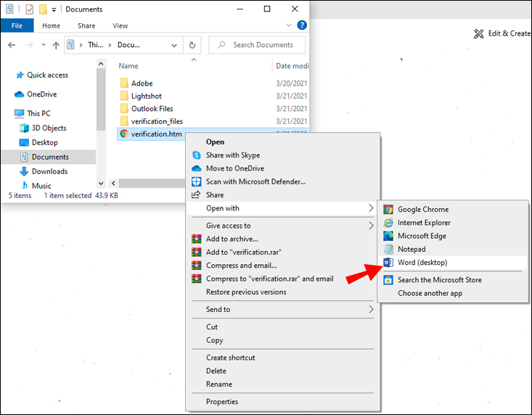Open address bar history dropdown
This screenshot has width=532, height=415.
pos(174,45)
